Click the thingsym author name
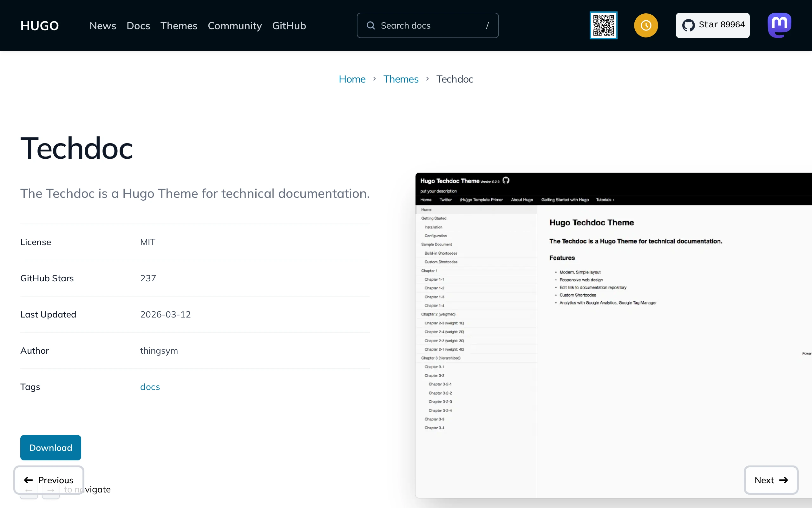The width and height of the screenshot is (812, 508). click(159, 351)
